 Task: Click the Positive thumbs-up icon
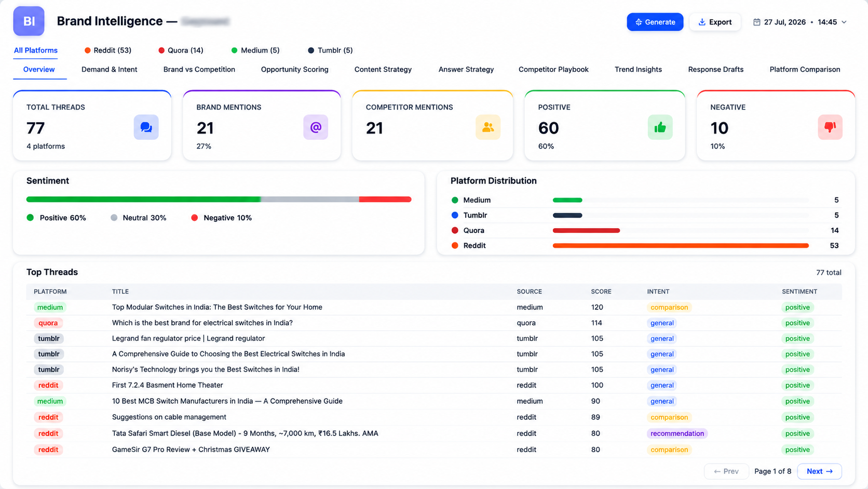click(x=660, y=127)
